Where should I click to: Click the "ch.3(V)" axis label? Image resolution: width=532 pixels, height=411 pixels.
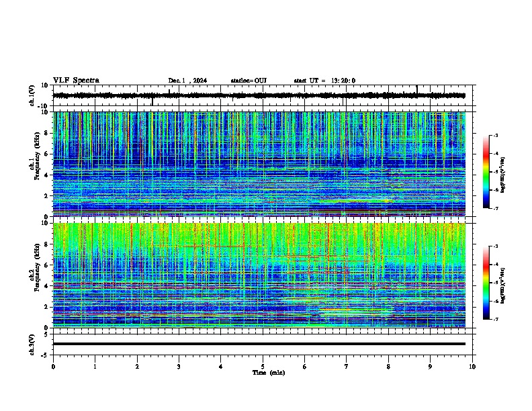32,345
